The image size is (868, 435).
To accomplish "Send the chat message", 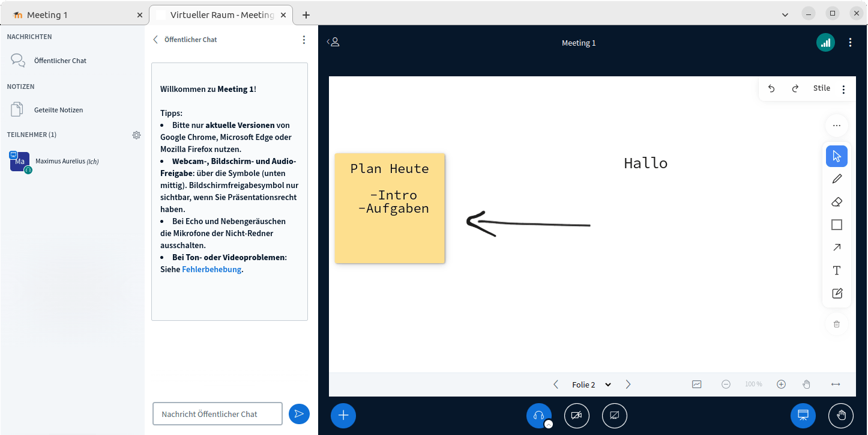I will pyautogui.click(x=299, y=413).
